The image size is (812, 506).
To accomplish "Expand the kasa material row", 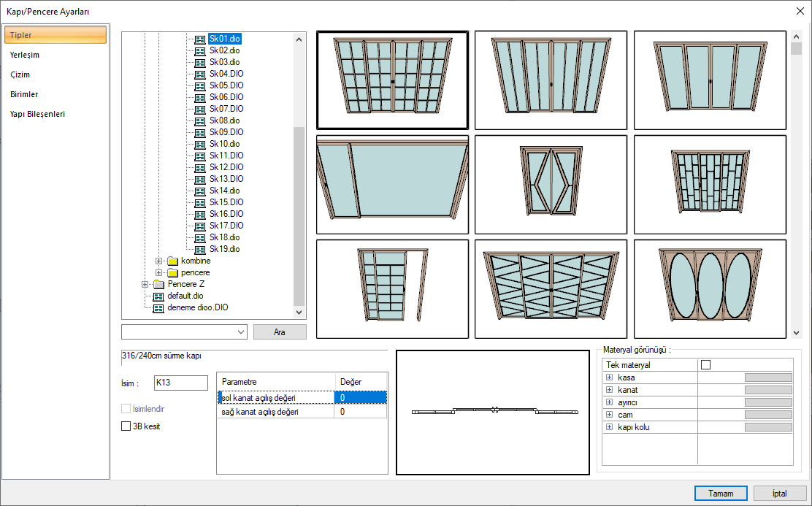I will (x=609, y=377).
